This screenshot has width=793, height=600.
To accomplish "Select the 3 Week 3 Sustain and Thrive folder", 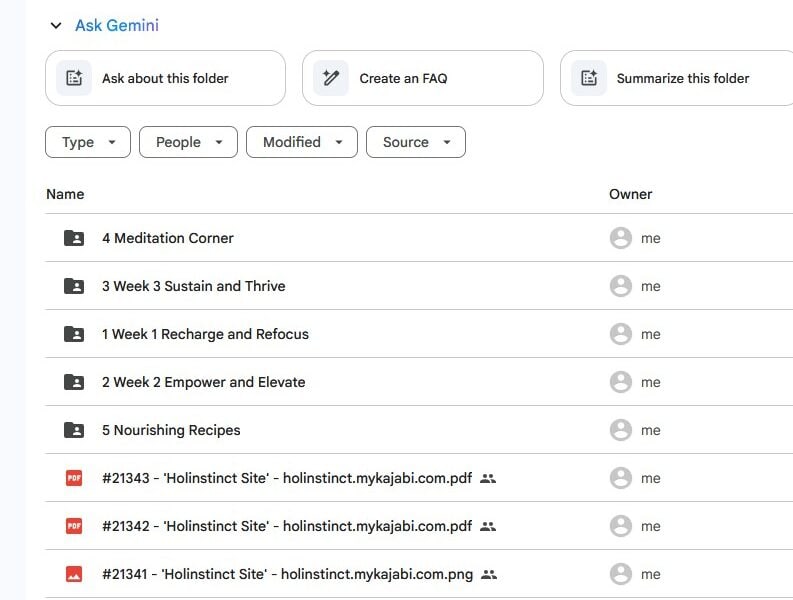I will pos(193,286).
